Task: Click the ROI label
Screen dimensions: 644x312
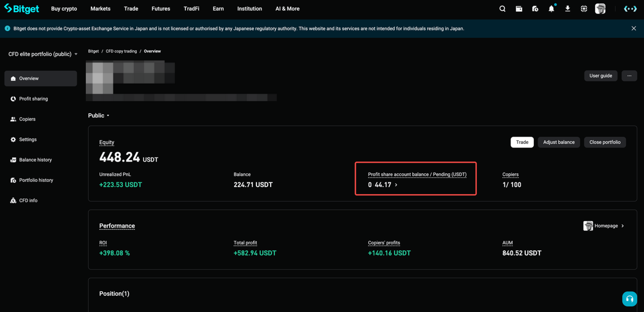Action: pos(103,243)
